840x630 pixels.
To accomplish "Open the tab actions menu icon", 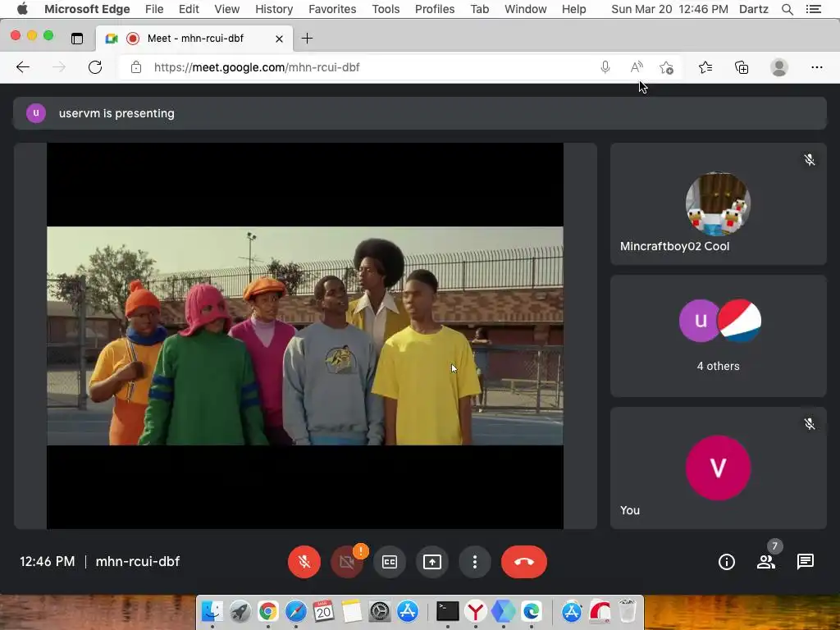I will coord(77,38).
